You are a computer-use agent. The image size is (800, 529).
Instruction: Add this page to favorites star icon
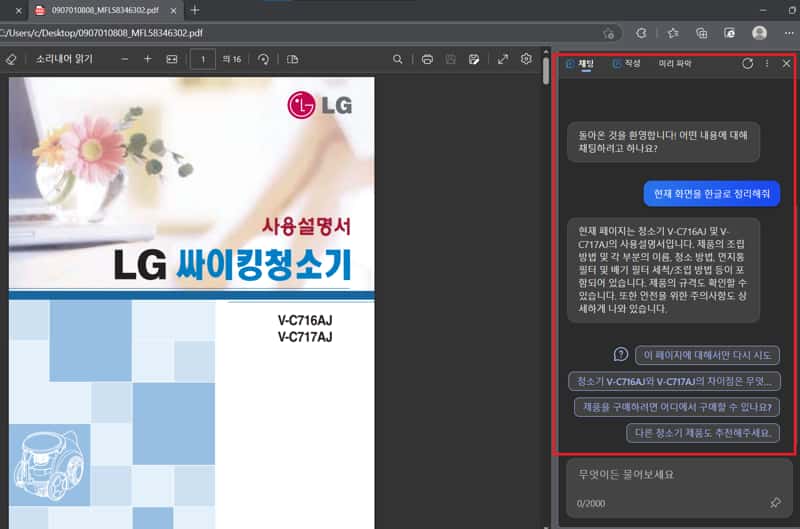(608, 34)
